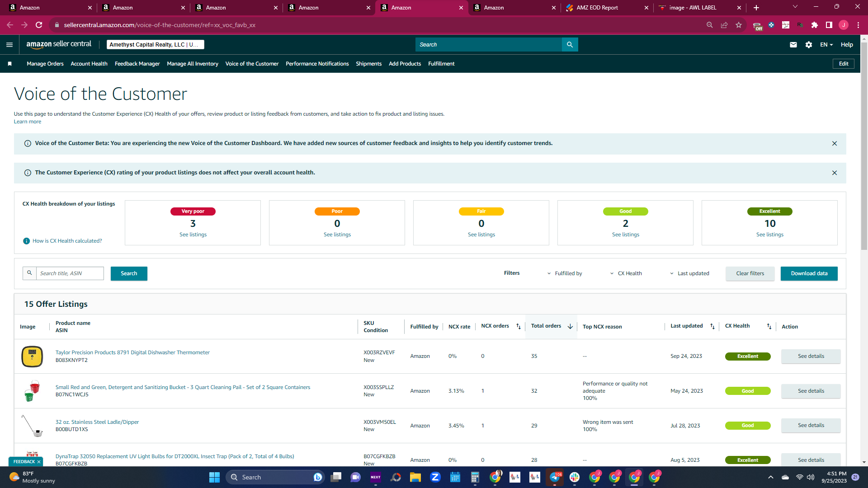This screenshot has height=488, width=868.
Task: Click the Help link in header
Action: 847,45
